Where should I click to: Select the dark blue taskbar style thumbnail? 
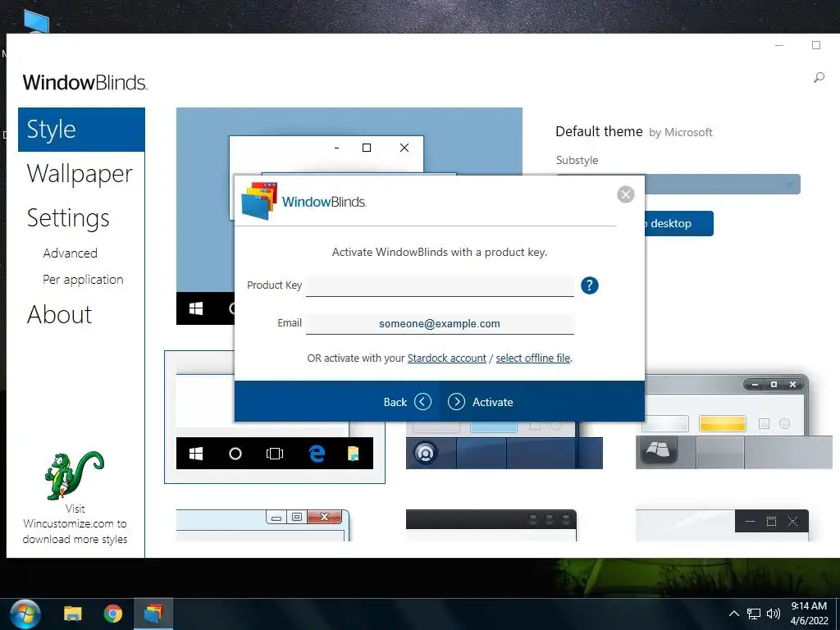(504, 445)
